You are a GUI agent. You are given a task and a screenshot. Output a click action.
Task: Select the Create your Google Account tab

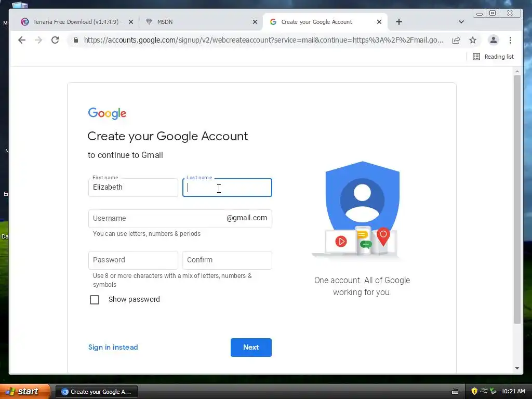pos(325,22)
